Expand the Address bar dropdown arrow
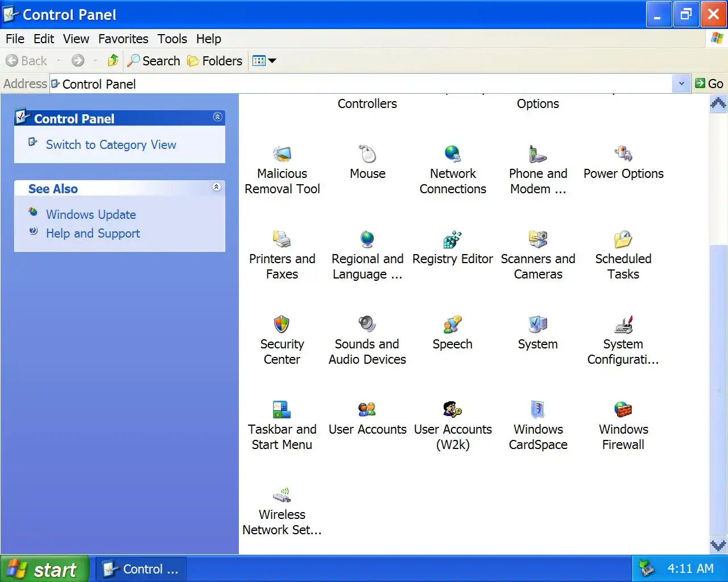728x582 pixels. 681,84
